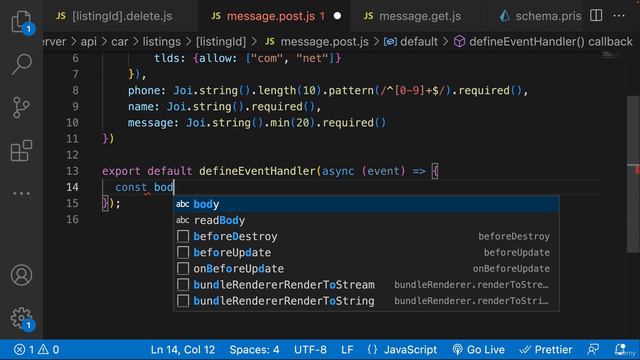Click Ln 14, Col 12 in status bar
The height and width of the screenshot is (360, 640).
point(182,350)
